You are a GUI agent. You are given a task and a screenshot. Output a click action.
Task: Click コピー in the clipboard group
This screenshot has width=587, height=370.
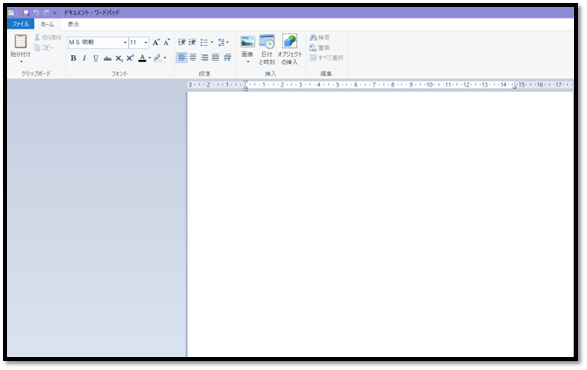tap(44, 48)
